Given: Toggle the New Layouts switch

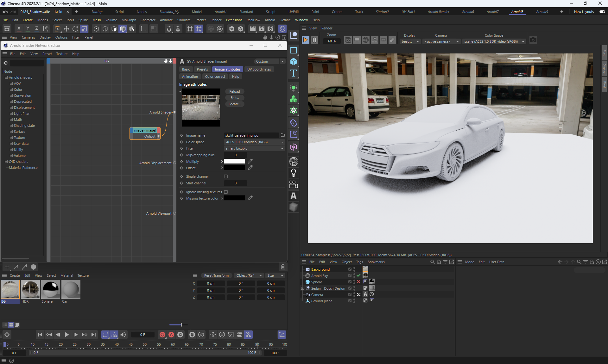Looking at the screenshot, I should click(x=602, y=12).
